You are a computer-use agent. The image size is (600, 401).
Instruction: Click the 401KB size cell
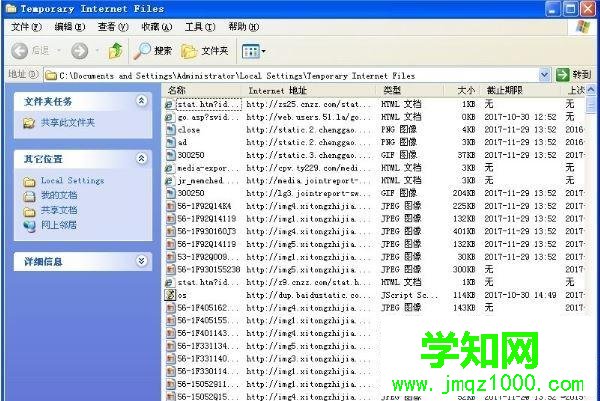pos(464,231)
